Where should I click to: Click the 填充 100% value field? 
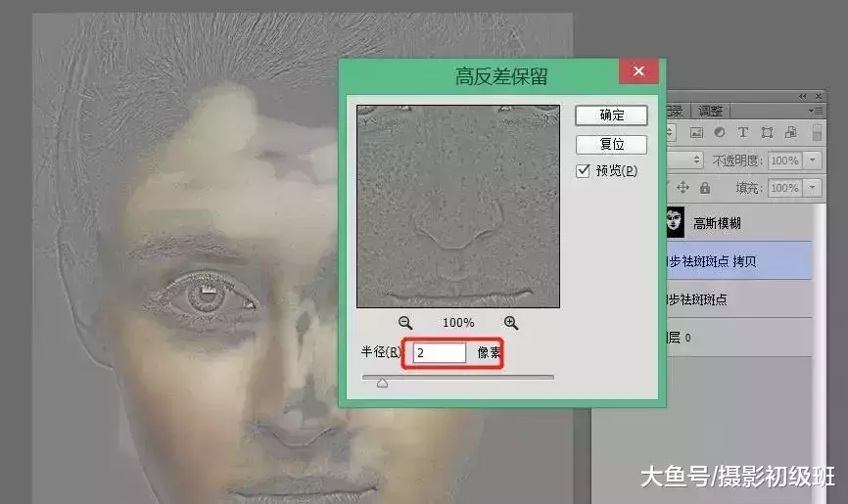[x=784, y=188]
